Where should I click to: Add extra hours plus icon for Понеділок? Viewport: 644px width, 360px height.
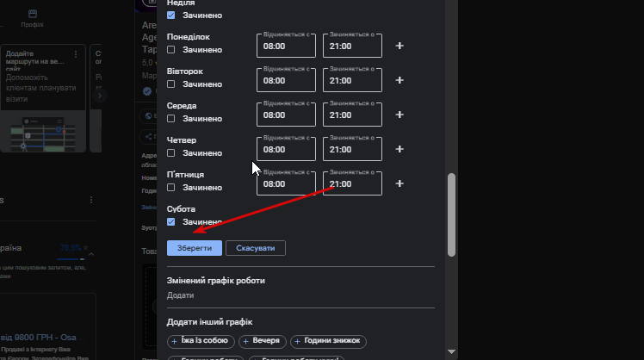(399, 46)
